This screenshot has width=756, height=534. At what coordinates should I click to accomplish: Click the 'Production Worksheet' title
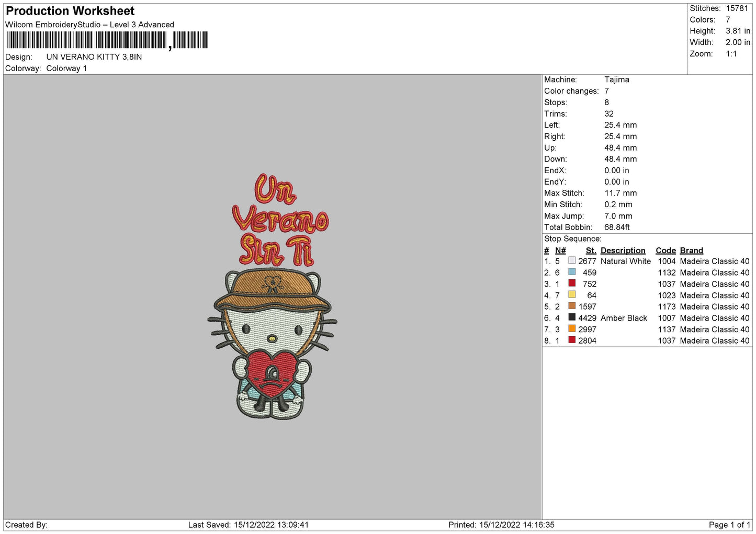pos(70,11)
